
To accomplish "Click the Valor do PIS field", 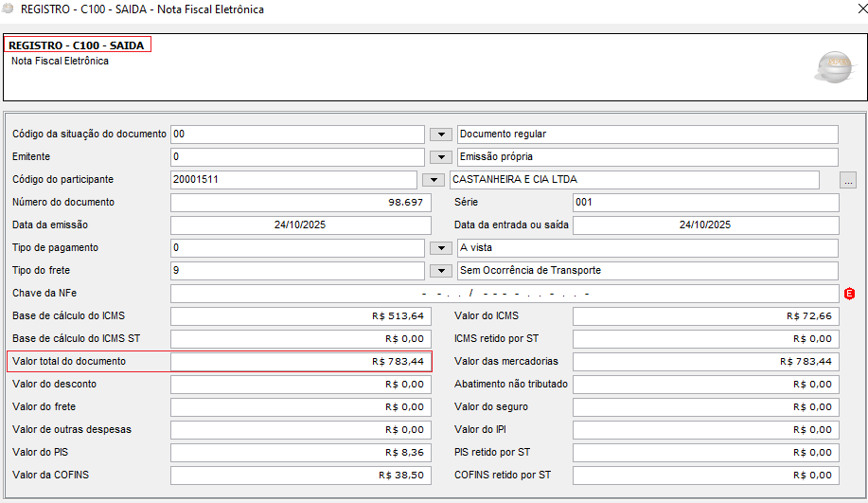I will [300, 453].
